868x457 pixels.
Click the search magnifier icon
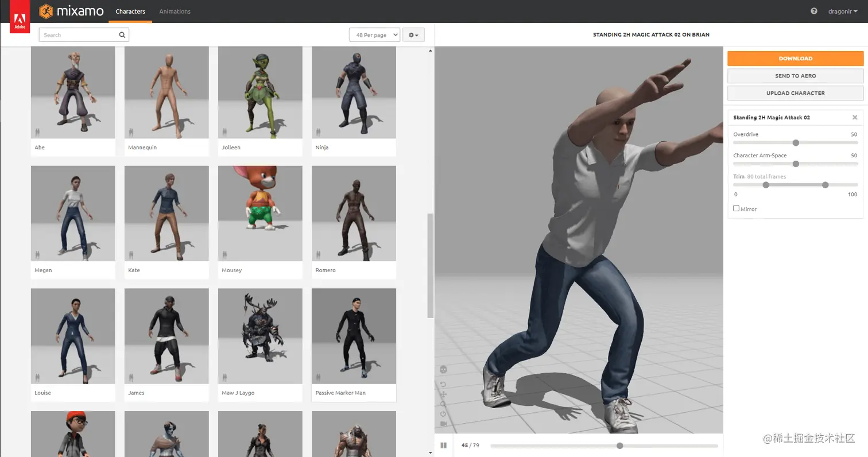tap(122, 35)
